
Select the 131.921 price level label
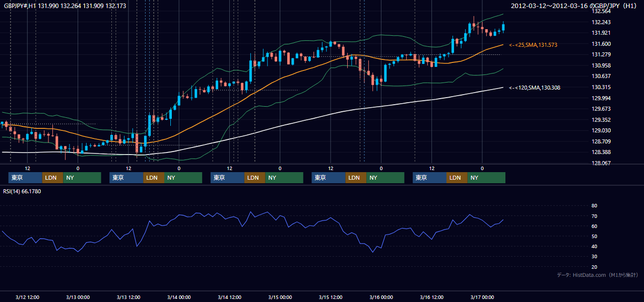[601, 33]
